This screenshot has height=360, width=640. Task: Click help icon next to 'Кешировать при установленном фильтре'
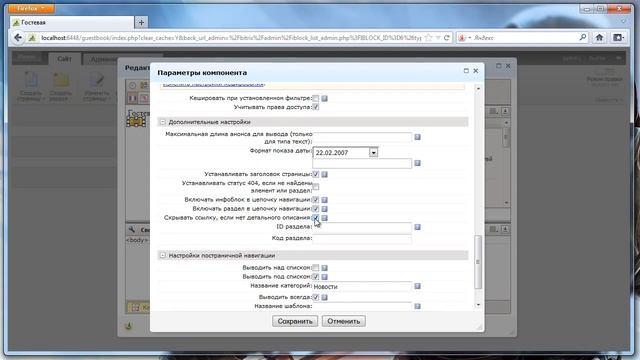tap(324, 98)
